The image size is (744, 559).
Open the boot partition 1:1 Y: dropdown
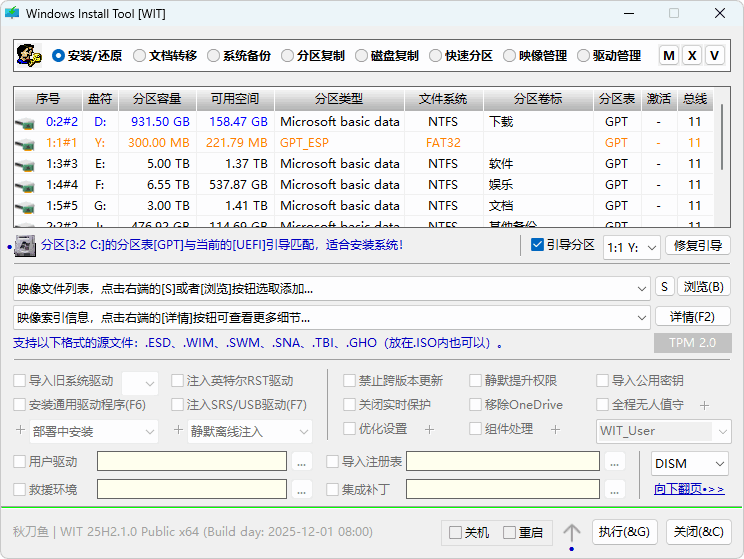click(x=632, y=248)
